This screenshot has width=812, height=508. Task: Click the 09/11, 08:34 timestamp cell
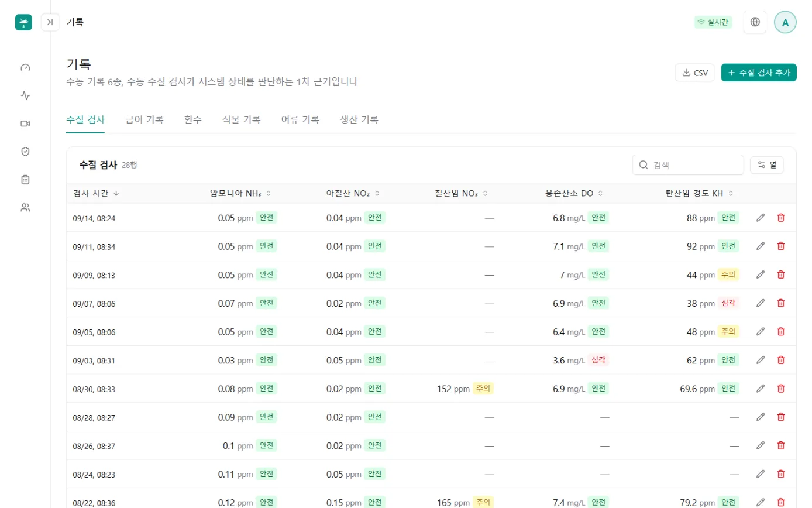pos(94,247)
